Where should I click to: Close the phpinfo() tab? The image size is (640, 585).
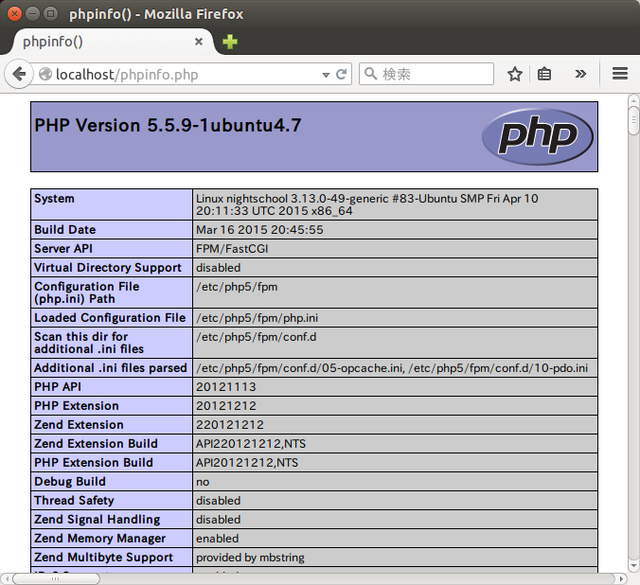click(x=199, y=42)
